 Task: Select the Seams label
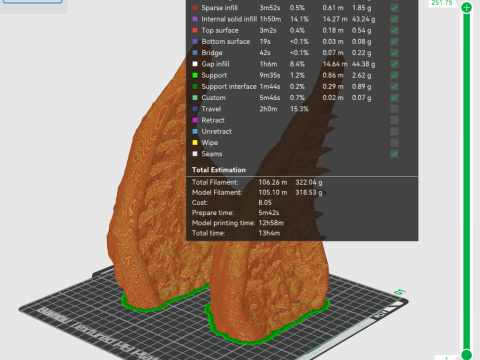212,154
